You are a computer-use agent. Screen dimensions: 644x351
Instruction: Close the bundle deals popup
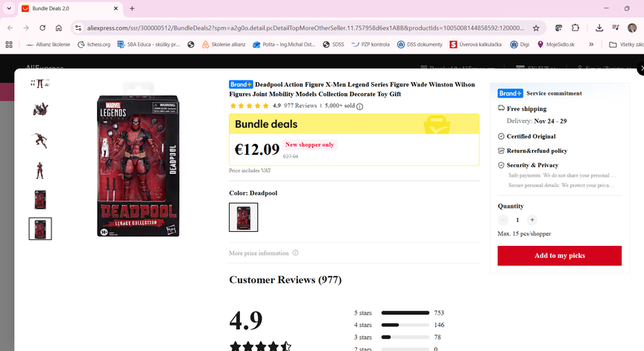640,71
